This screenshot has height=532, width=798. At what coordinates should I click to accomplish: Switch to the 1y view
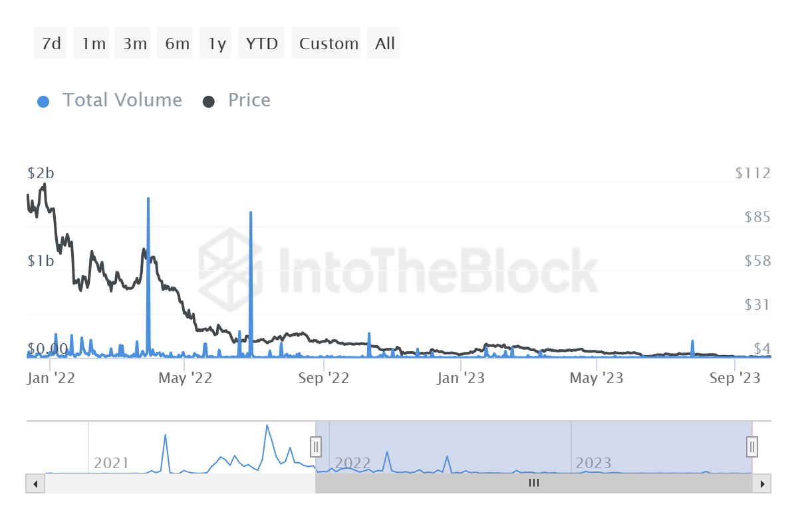pyautogui.click(x=215, y=43)
